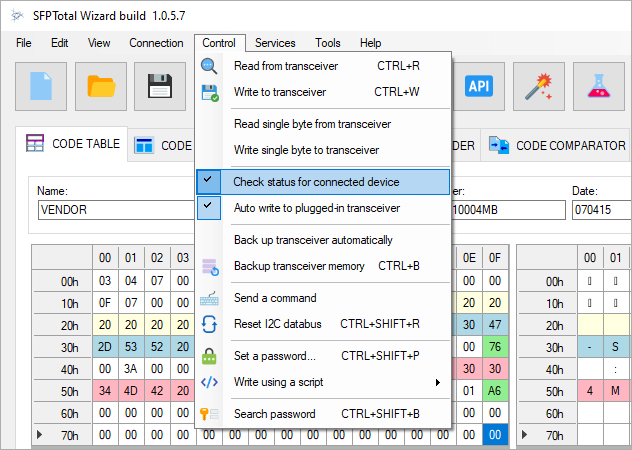Click the key icon beside Search password
This screenshot has height=450, width=632.
tap(209, 414)
